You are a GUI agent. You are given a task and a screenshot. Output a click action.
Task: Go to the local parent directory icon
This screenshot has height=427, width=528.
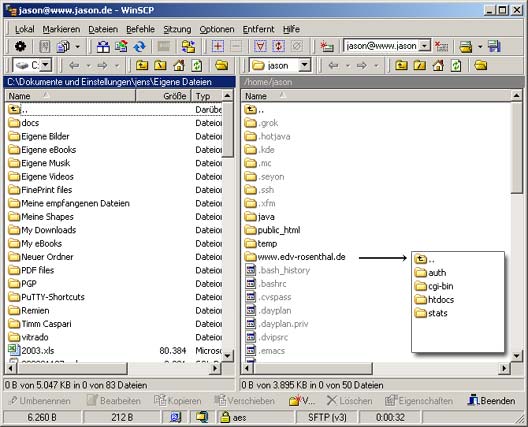pyautogui.click(x=142, y=65)
